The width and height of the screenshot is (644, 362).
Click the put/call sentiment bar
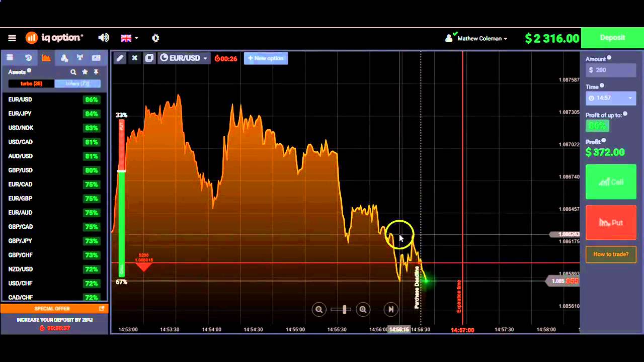[121, 198]
